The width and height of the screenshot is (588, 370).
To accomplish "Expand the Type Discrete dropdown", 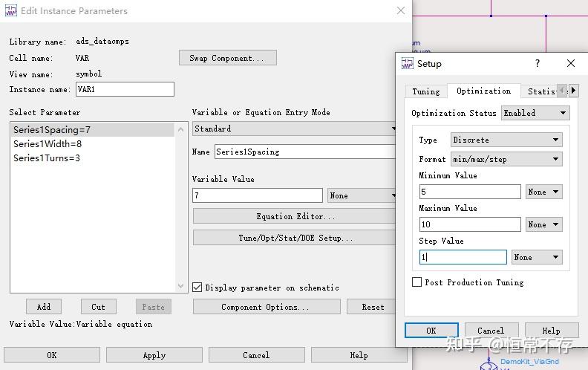I will click(x=506, y=140).
